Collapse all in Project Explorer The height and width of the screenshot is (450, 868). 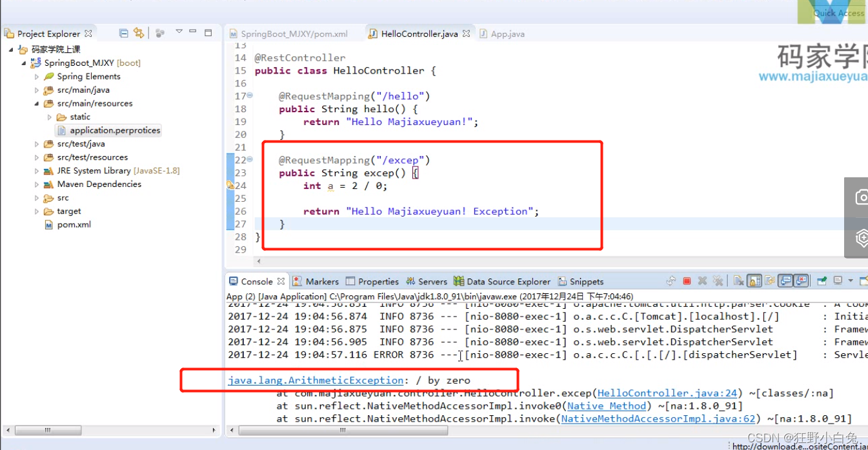pyautogui.click(x=124, y=33)
